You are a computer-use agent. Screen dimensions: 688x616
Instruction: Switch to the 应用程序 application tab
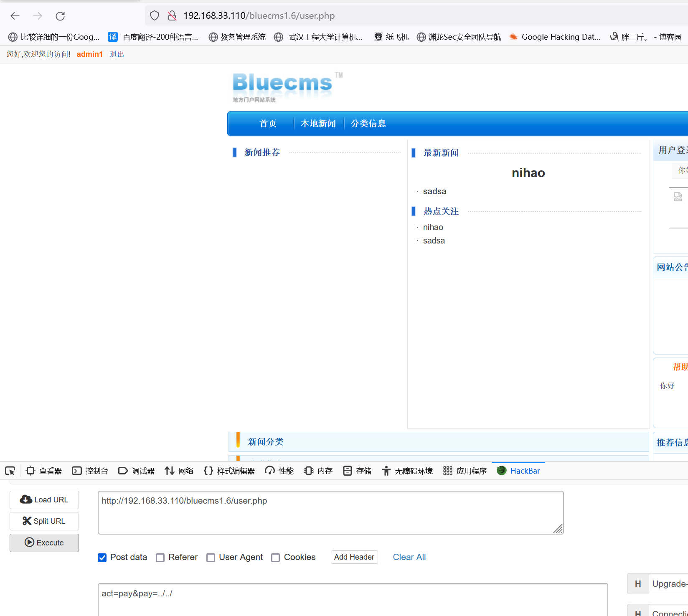click(x=465, y=471)
